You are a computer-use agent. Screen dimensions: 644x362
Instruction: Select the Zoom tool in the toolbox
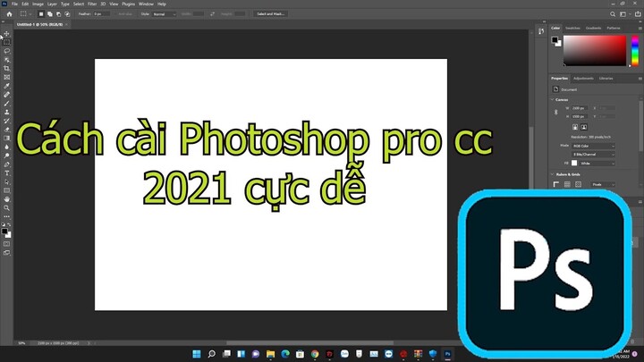(6, 207)
